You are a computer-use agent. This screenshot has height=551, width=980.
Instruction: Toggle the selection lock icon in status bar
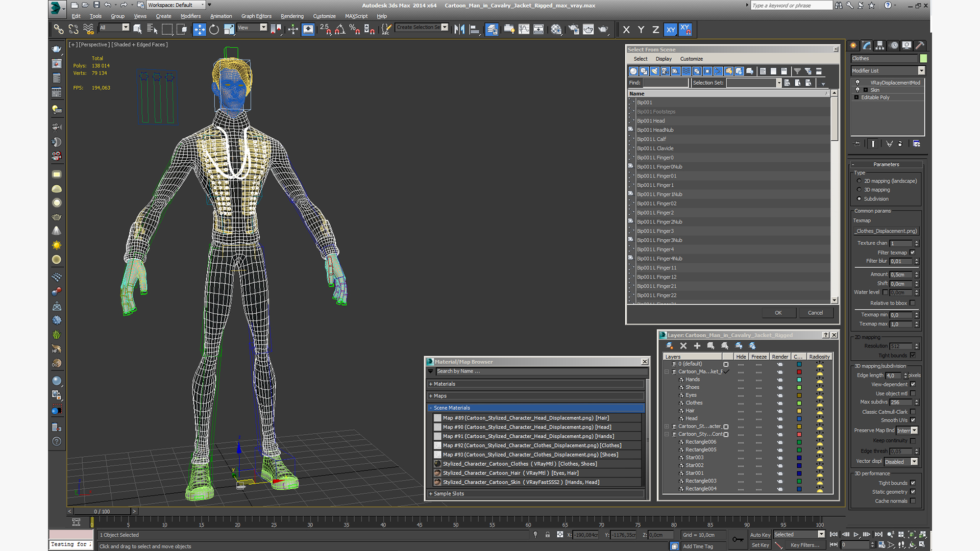click(547, 535)
